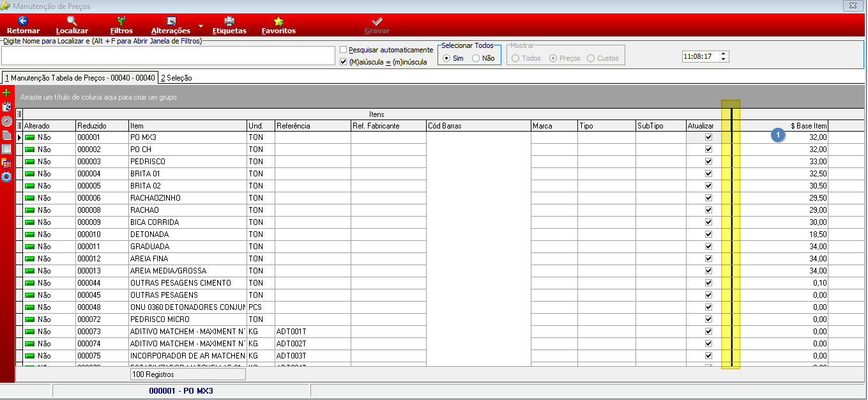Click status bar text 000001 - PO MX3
This screenshot has height=400, width=868.
181,390
